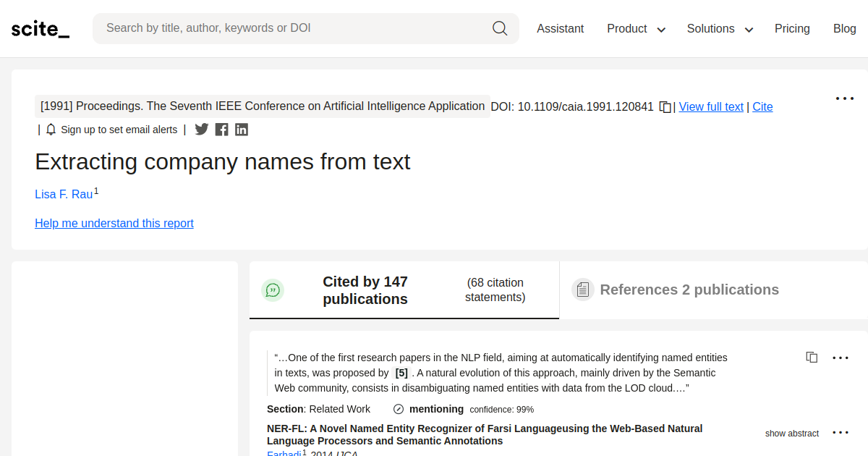
Task: Open the report options three-dot menu
Action: (845, 98)
